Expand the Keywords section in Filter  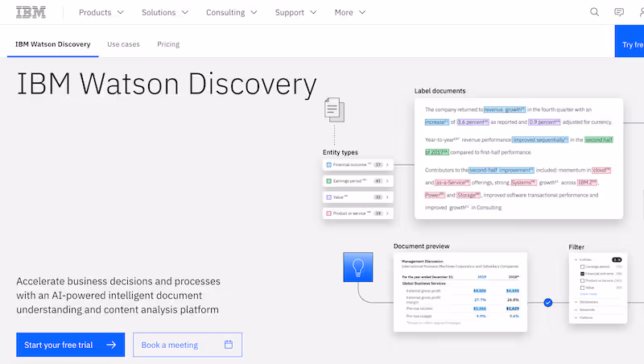coord(576,310)
